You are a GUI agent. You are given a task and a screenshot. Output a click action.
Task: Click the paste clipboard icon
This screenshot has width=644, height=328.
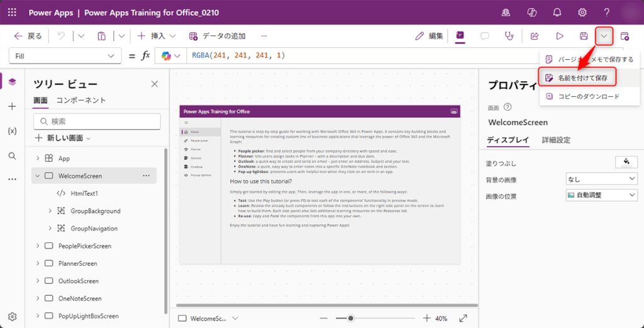[x=102, y=36]
